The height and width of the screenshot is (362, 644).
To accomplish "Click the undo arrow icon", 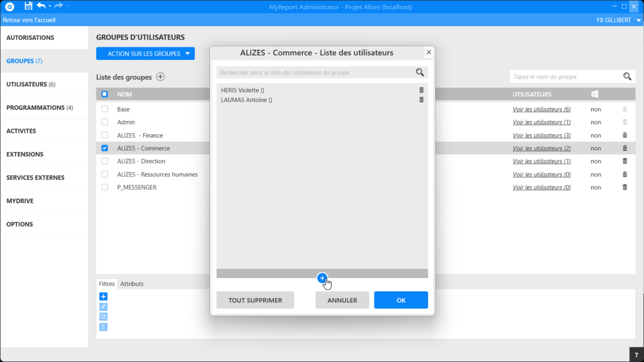I will coord(41,6).
